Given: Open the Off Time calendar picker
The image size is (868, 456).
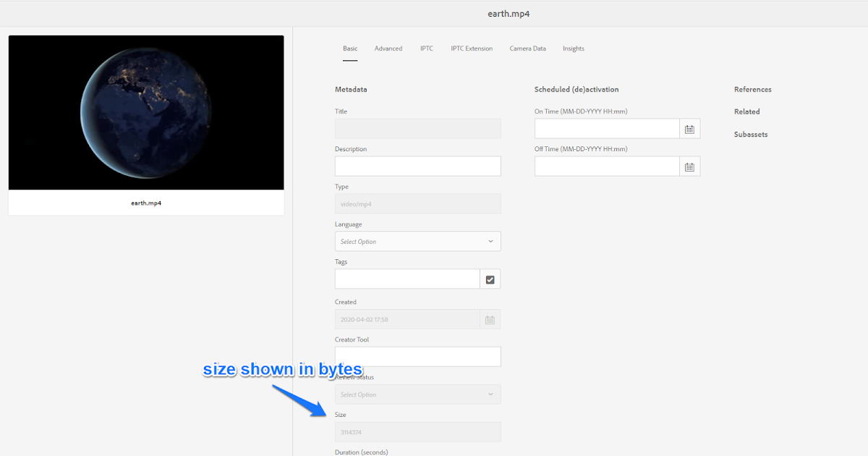Looking at the screenshot, I should pos(690,166).
